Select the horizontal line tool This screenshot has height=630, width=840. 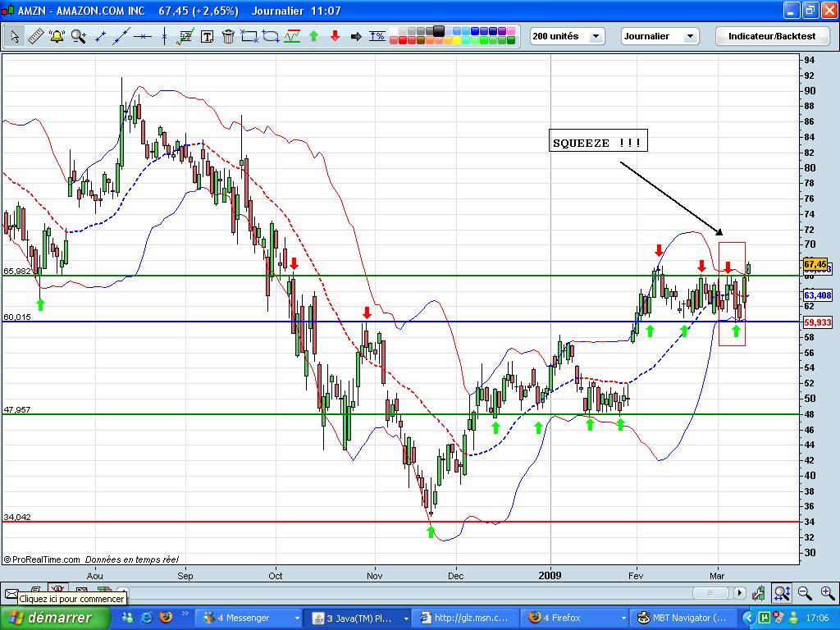tap(143, 36)
